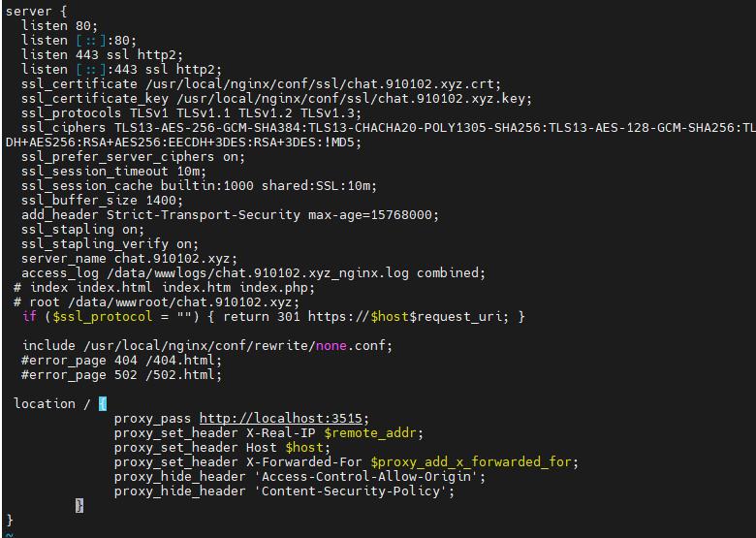Click the [::] in 'listen [::]:443' line
756x538 pixels.
tap(91, 70)
